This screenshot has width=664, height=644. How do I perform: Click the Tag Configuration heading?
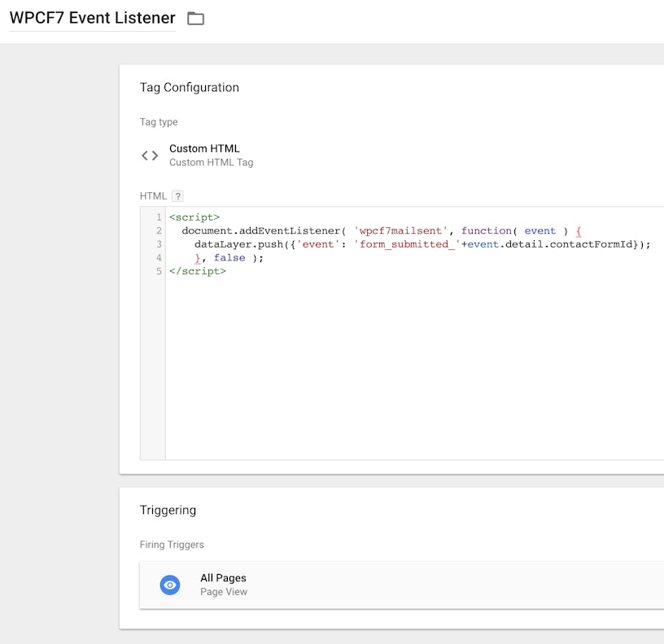190,87
